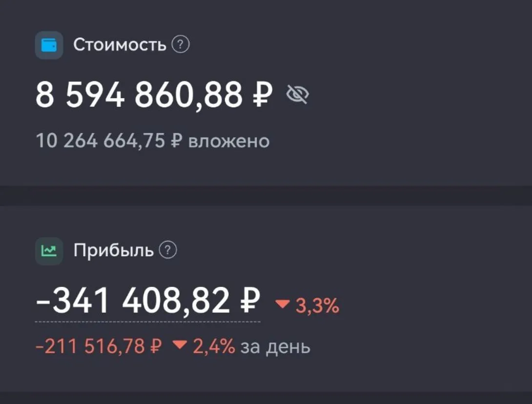Click the blue wallet icon beside Стоимость
Image resolution: width=532 pixels, height=404 pixels.
[x=49, y=45]
